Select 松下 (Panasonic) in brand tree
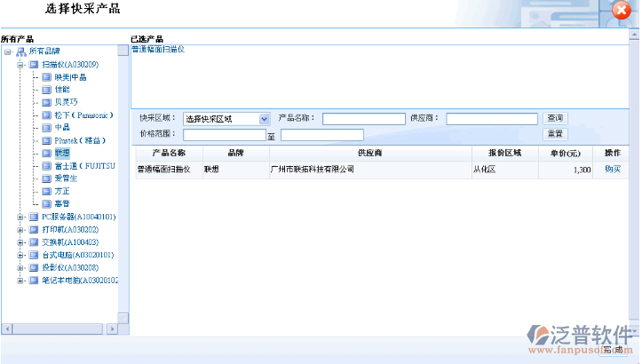 pos(83,115)
